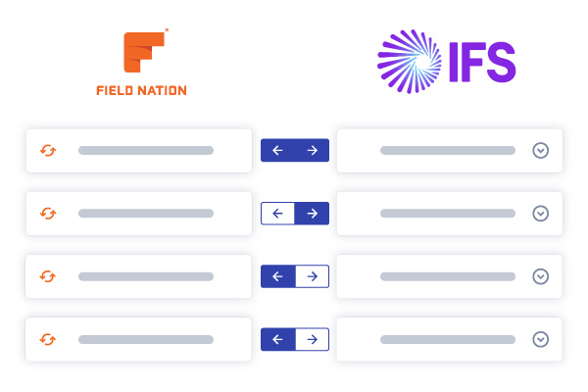This screenshot has width=588, height=392.
Task: Toggle left arrow in fourth row direction switch
Action: point(277,339)
